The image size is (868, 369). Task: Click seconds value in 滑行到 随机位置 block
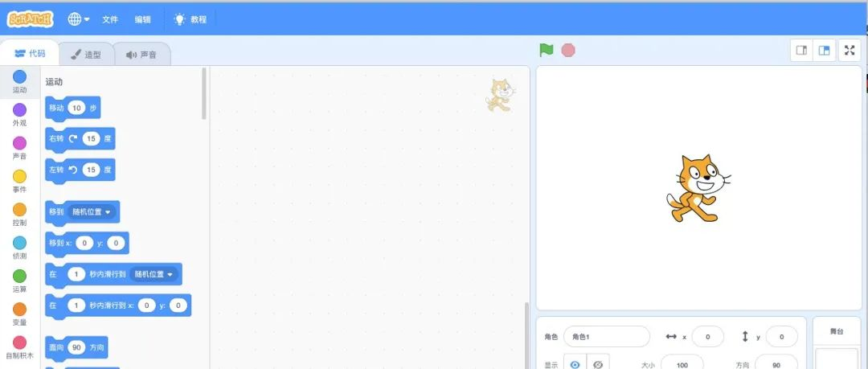click(x=76, y=273)
